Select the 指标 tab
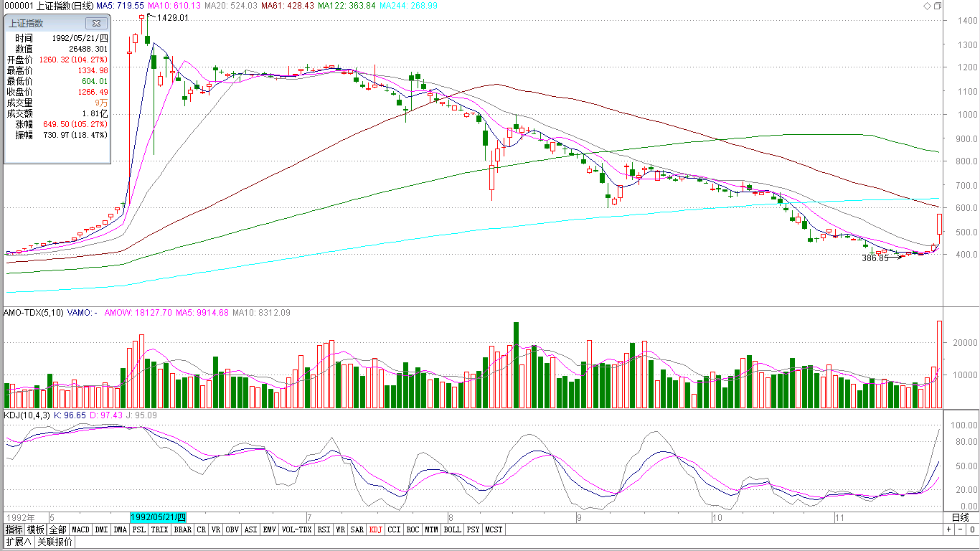 14,529
